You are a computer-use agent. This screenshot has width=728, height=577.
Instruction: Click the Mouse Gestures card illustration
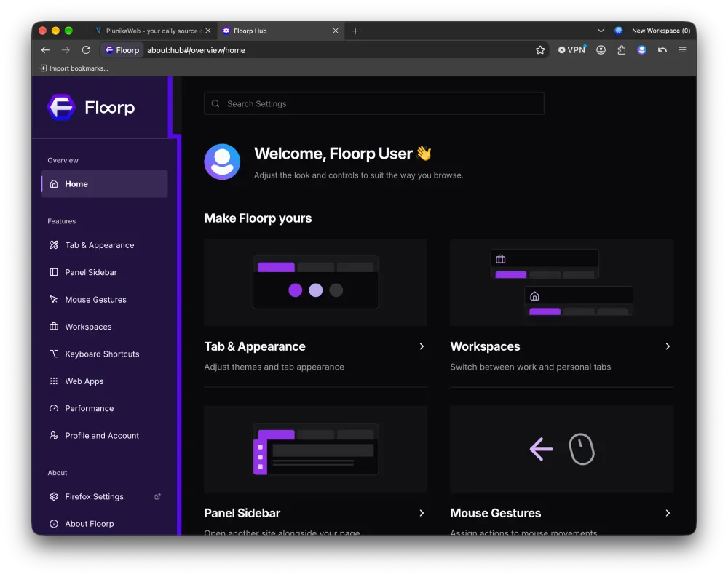(561, 449)
